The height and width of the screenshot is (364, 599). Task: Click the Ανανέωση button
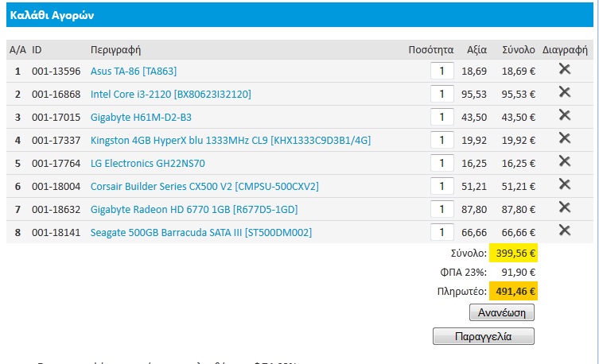(502, 312)
